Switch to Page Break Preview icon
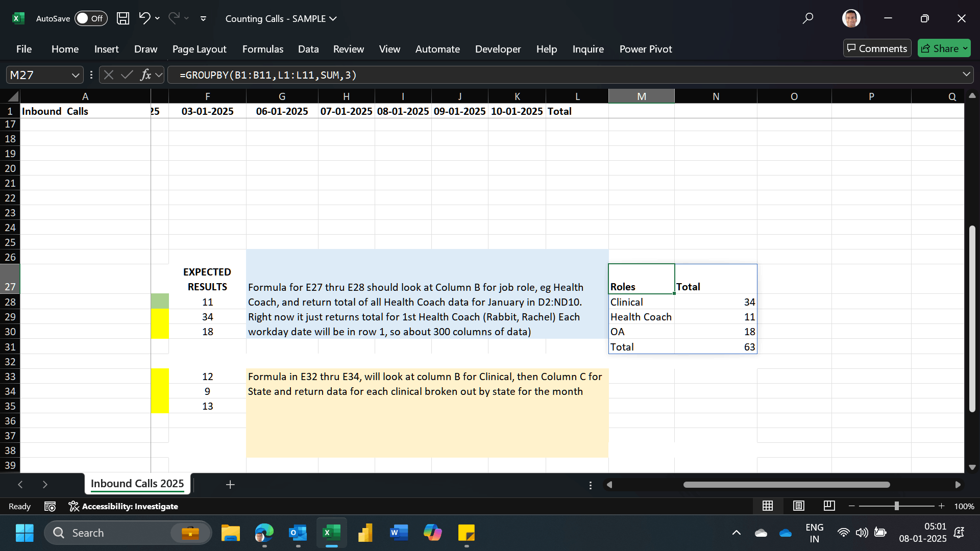The image size is (980, 551). (829, 506)
